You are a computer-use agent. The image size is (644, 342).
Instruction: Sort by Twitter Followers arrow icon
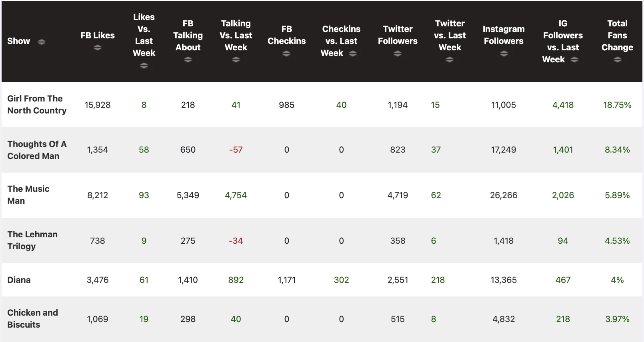[x=398, y=54]
